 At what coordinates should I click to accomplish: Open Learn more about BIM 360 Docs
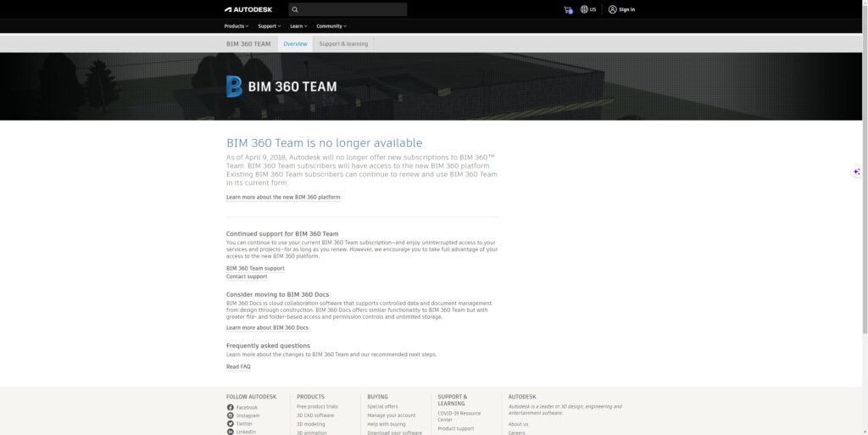tap(267, 327)
